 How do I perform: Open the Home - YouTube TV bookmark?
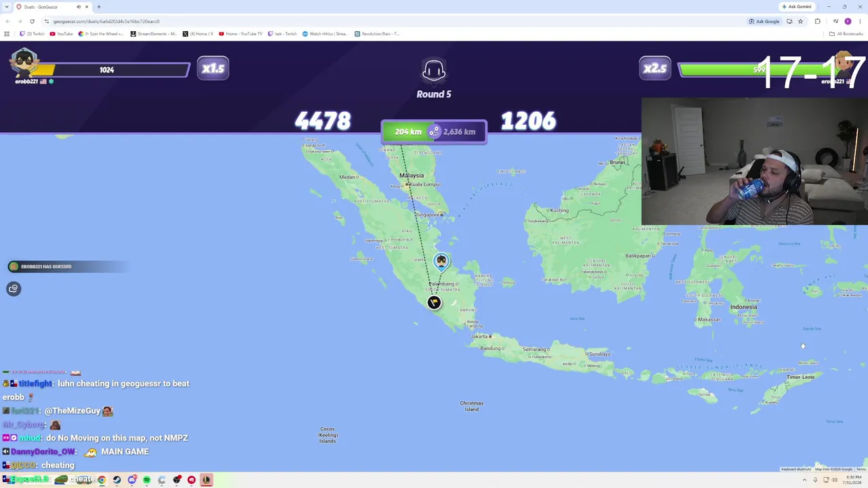[241, 34]
